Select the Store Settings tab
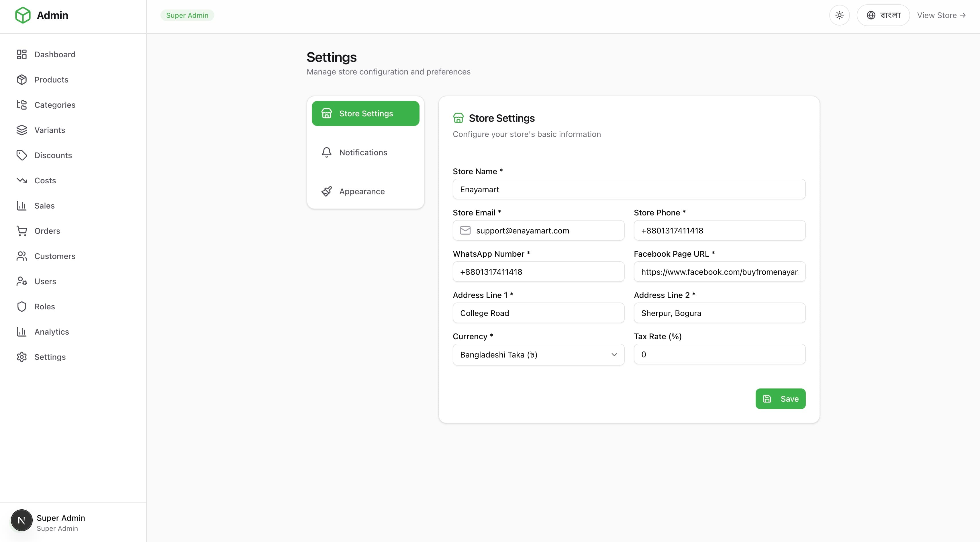This screenshot has height=542, width=980. (x=365, y=113)
